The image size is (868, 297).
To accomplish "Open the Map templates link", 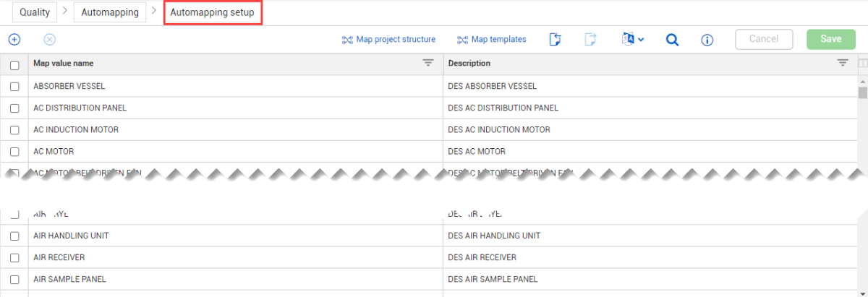I will click(492, 40).
